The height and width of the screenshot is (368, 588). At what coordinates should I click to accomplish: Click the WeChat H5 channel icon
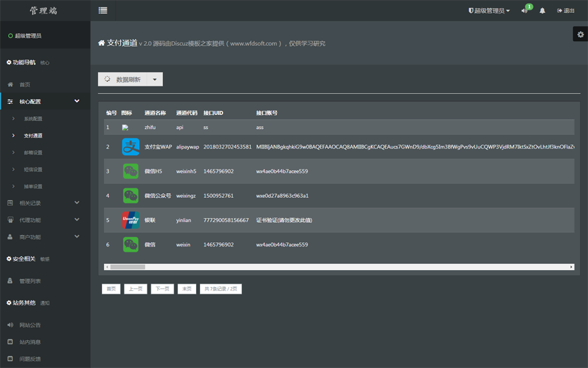(x=130, y=172)
